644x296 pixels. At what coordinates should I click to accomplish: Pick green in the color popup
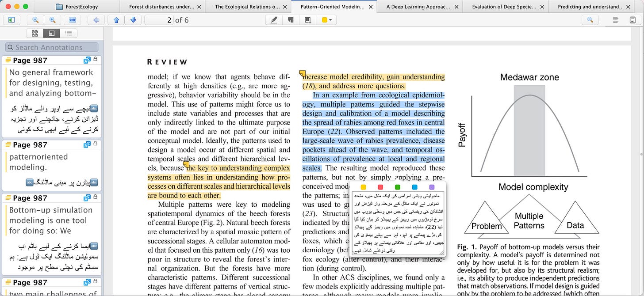pos(398,187)
